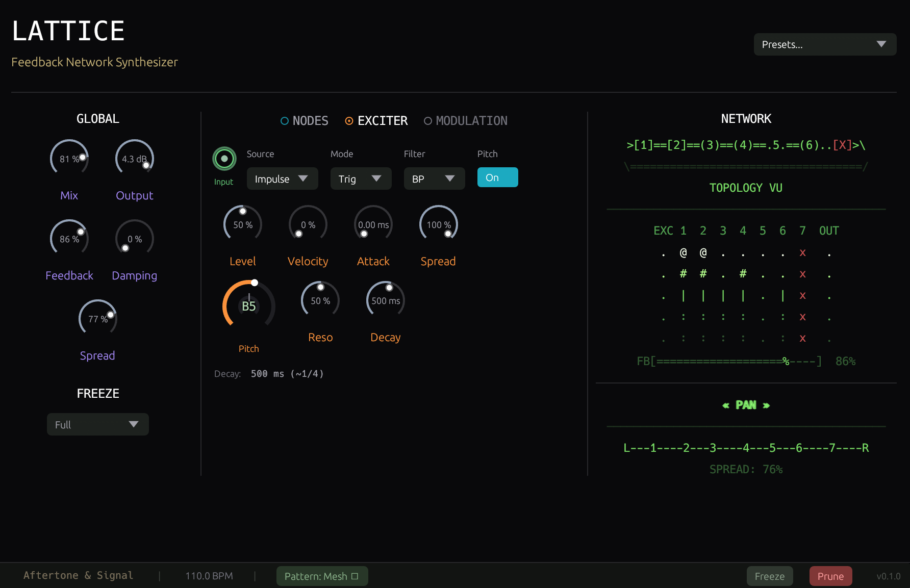This screenshot has height=588, width=910.
Task: Select the Input exciter trigger
Action: [224, 158]
